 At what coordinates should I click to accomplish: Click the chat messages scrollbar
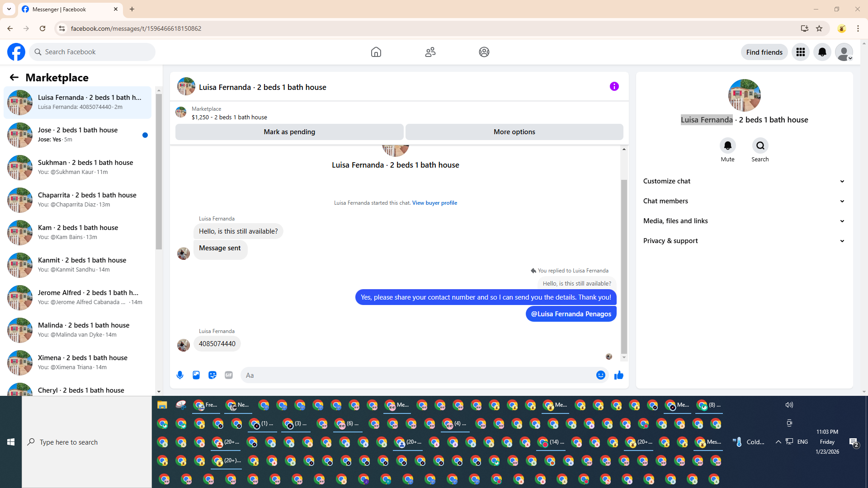[624, 267]
